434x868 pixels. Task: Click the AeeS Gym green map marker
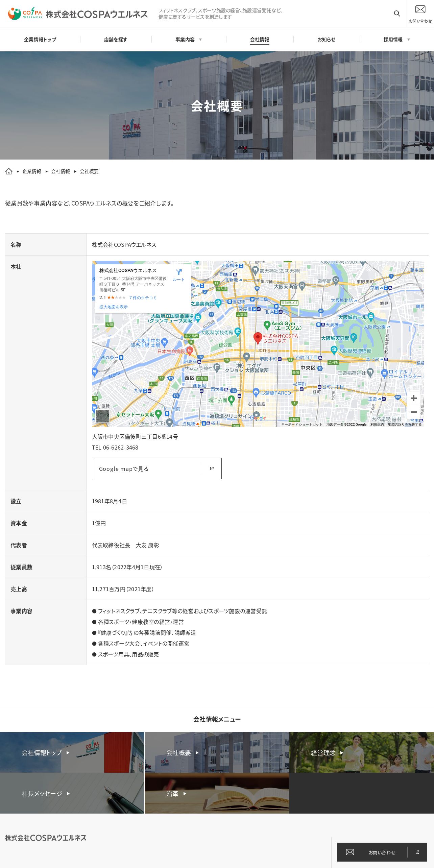pyautogui.click(x=267, y=325)
